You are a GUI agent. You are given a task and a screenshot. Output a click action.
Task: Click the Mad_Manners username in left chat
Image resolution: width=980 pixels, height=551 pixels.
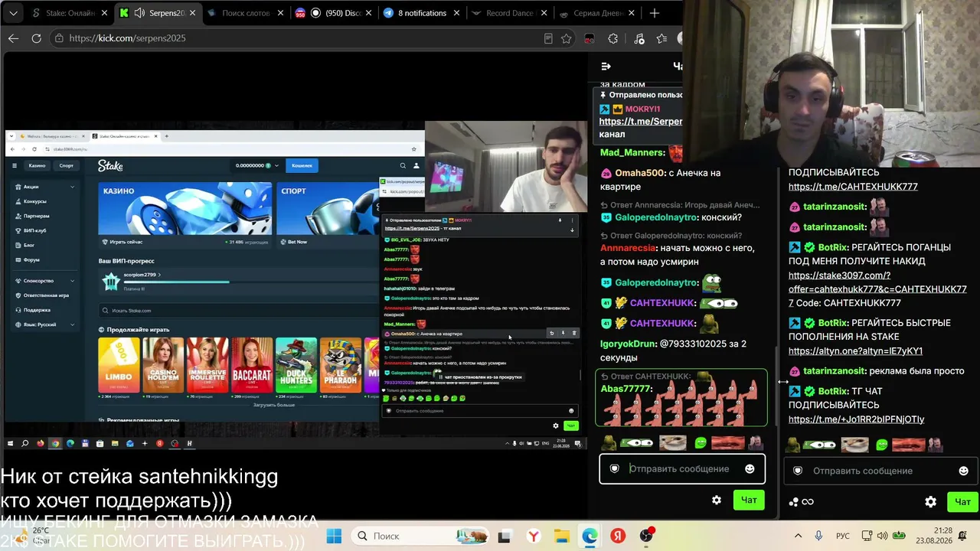point(632,152)
